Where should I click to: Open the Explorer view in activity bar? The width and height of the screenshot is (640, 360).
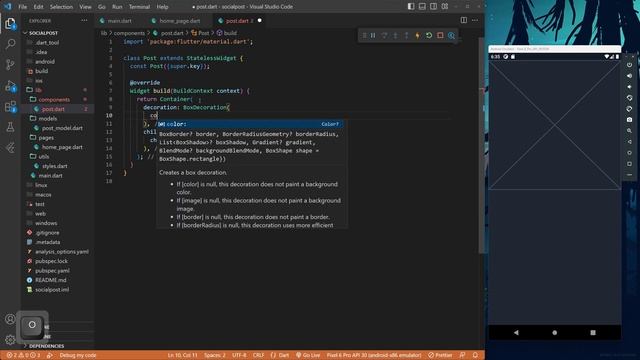pyautogui.click(x=10, y=24)
